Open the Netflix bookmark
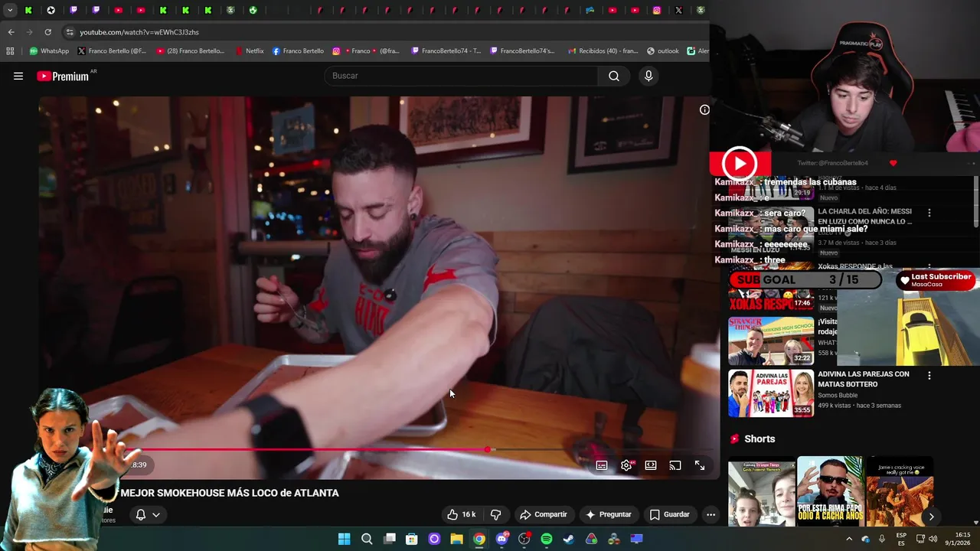 [250, 51]
